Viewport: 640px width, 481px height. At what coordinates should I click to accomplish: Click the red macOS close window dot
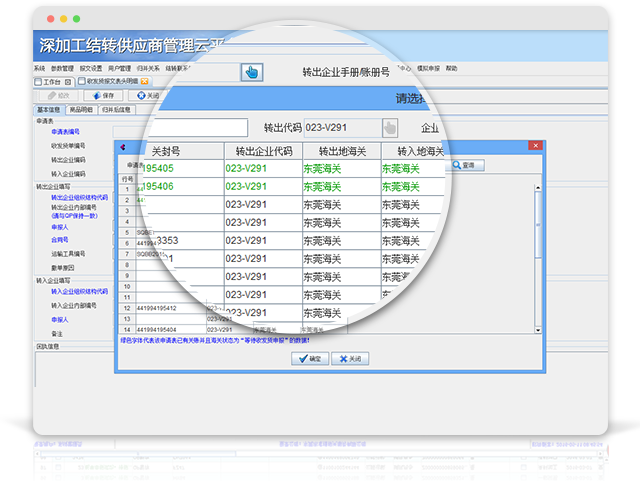tap(51, 19)
